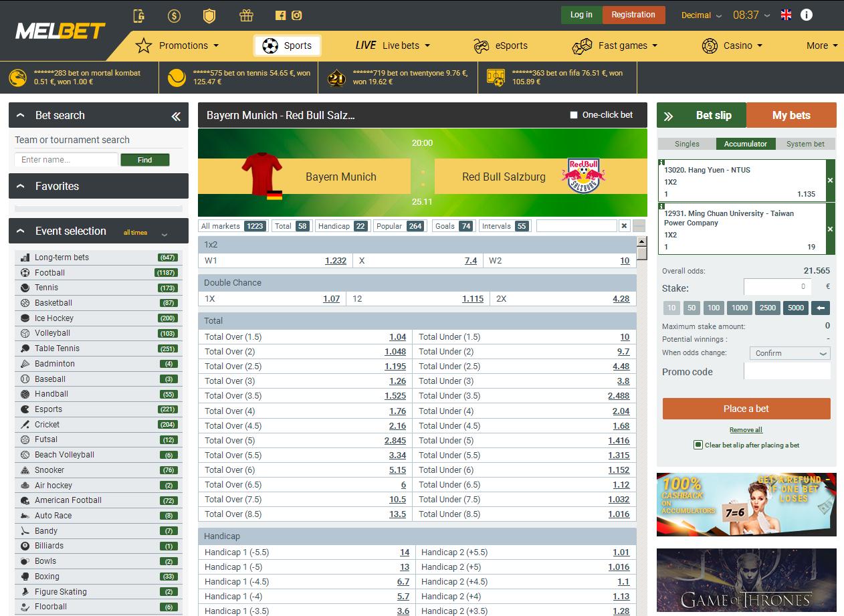Switch to the My bets tab
Viewport: 844px width, 616px height.
(791, 115)
